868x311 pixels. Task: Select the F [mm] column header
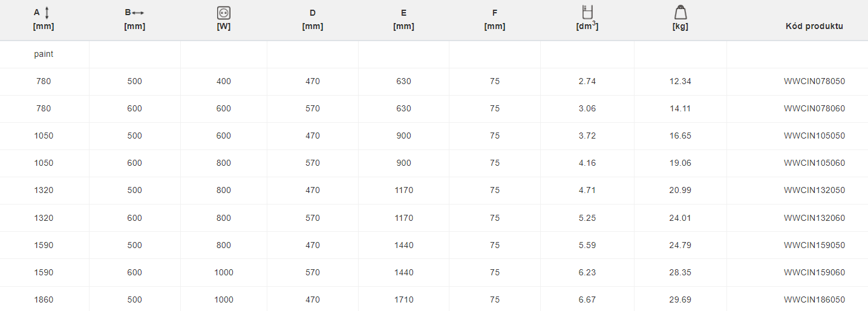click(495, 19)
